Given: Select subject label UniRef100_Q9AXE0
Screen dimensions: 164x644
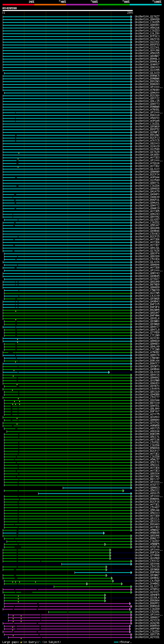Looking at the screenshot, I should point(147,383).
